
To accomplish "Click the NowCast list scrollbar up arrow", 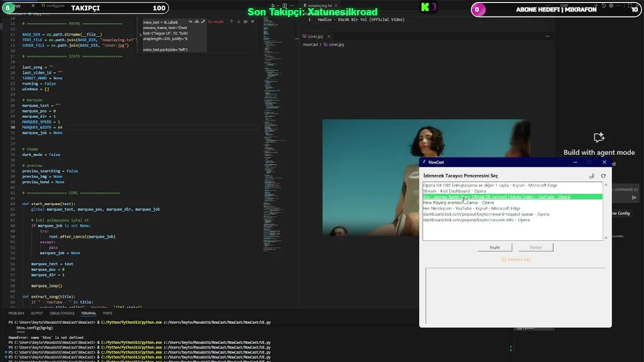I will [606, 185].
